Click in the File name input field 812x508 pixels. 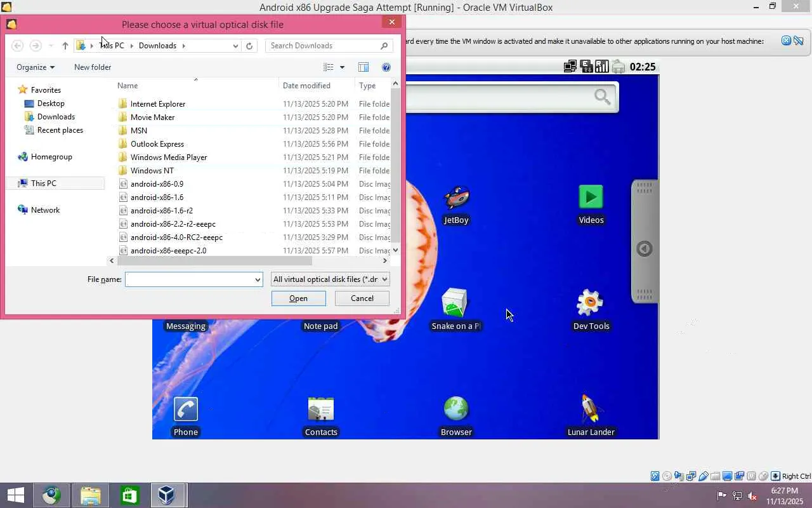[189, 279]
